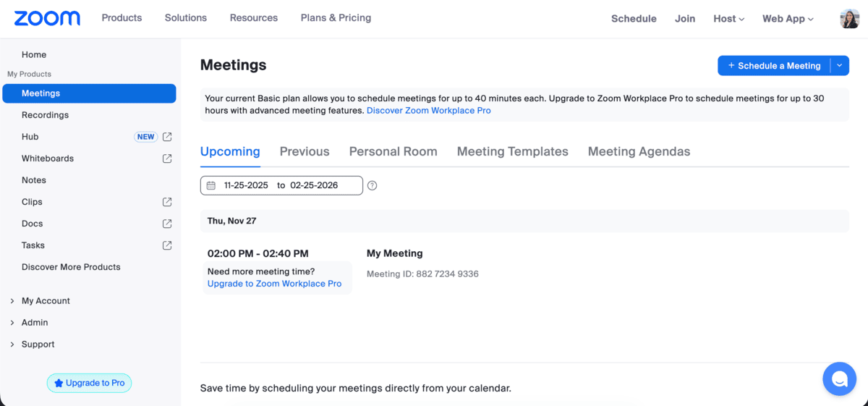Open the chat support bubble
This screenshot has height=406, width=868.
click(x=840, y=378)
